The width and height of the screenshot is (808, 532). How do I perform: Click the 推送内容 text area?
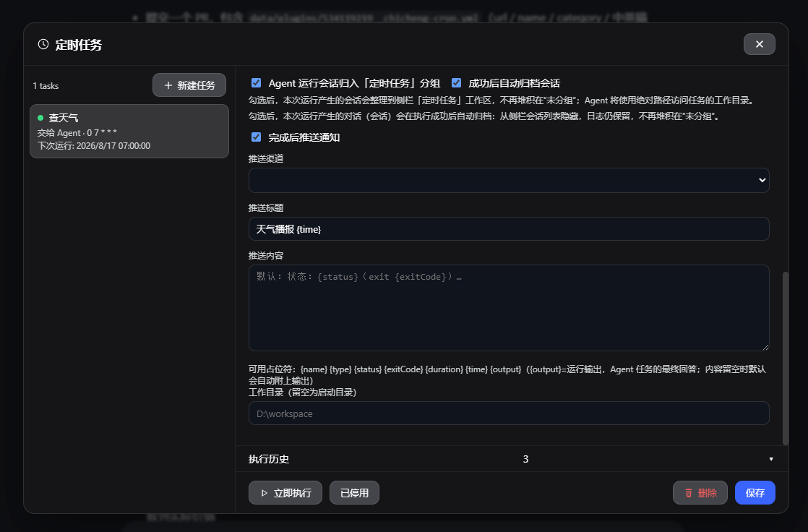[x=509, y=308]
